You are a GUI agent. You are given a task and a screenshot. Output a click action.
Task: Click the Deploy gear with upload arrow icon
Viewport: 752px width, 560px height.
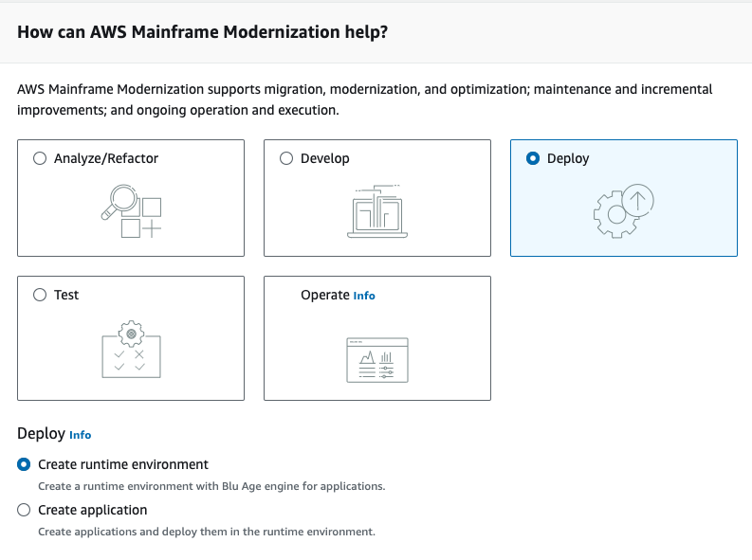(x=624, y=211)
